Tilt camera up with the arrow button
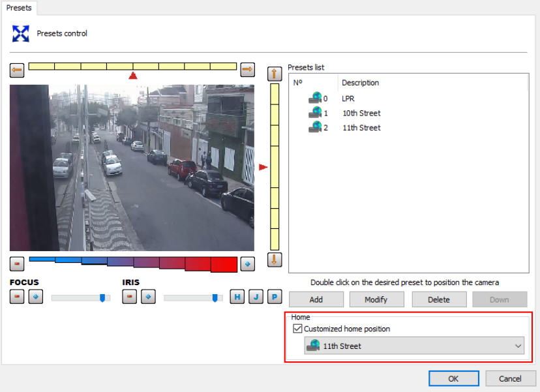The width and height of the screenshot is (540, 392). [275, 74]
